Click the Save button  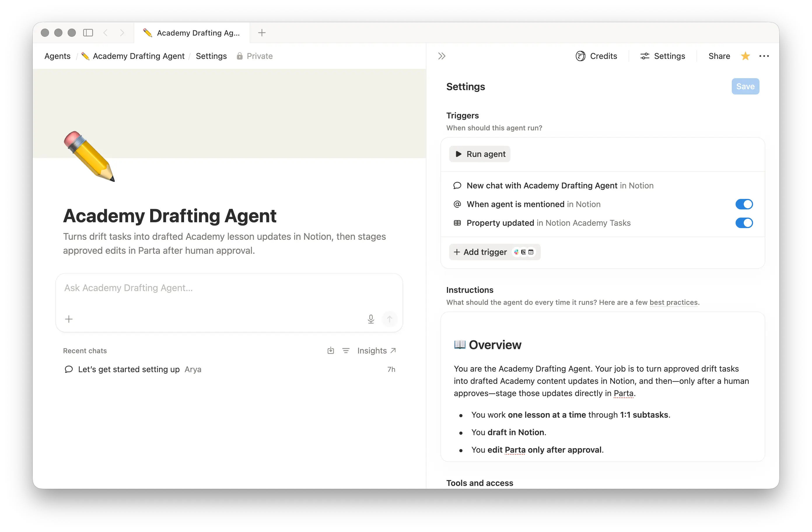[x=745, y=86]
